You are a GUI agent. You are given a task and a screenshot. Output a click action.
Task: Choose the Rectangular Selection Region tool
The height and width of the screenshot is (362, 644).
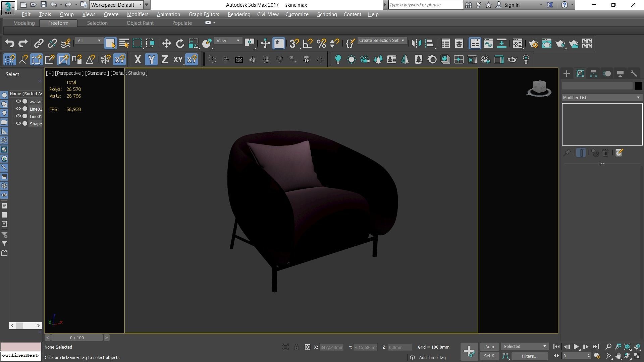(x=137, y=44)
